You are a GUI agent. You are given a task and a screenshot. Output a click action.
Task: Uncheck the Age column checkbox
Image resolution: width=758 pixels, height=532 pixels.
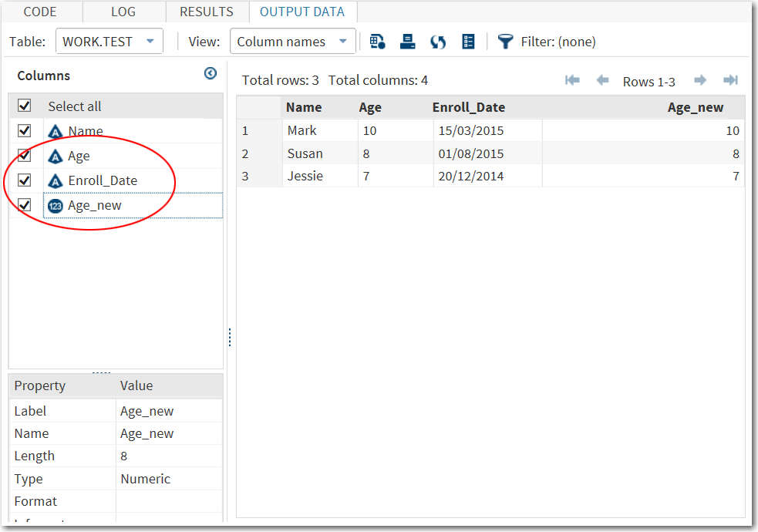click(23, 155)
